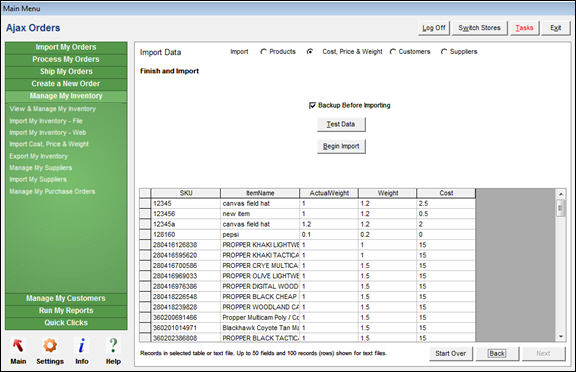Screen dimensions: 576x372
Task: Open the Settings gear icon
Action: (x=50, y=346)
